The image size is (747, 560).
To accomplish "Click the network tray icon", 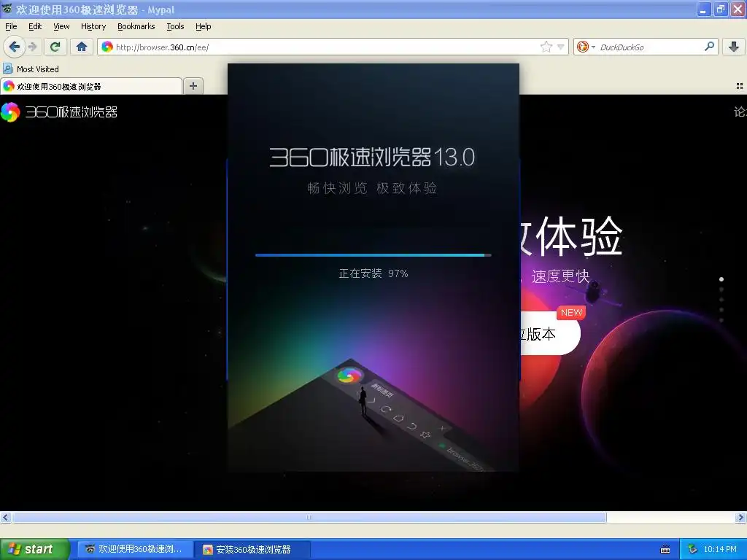I will click(x=692, y=549).
